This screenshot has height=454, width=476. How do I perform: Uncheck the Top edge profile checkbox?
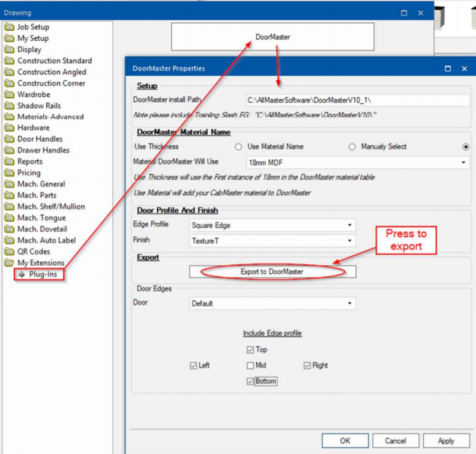(250, 350)
